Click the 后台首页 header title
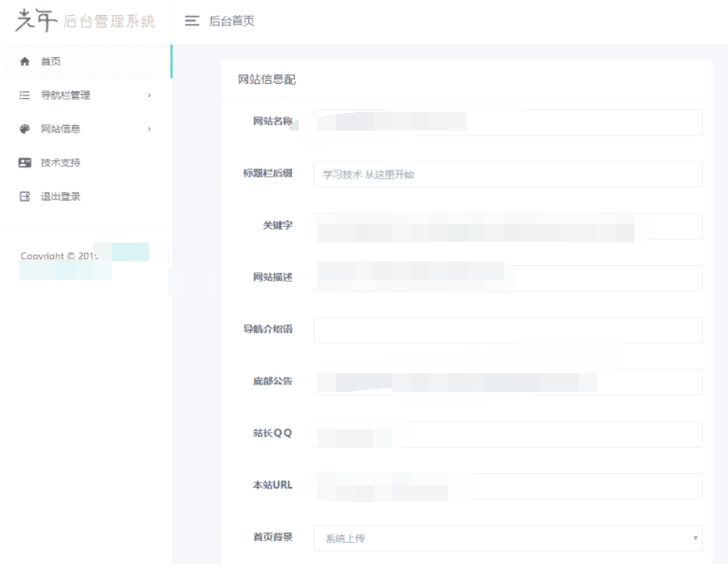 tap(231, 21)
